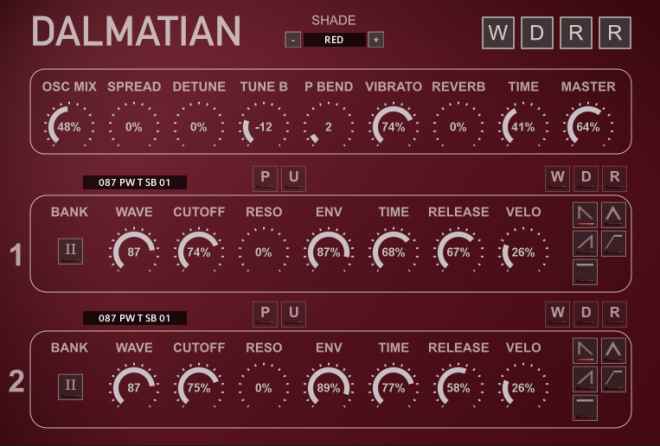
Task: Toggle the BANK II button in oscillator 1
Action: coord(70,250)
